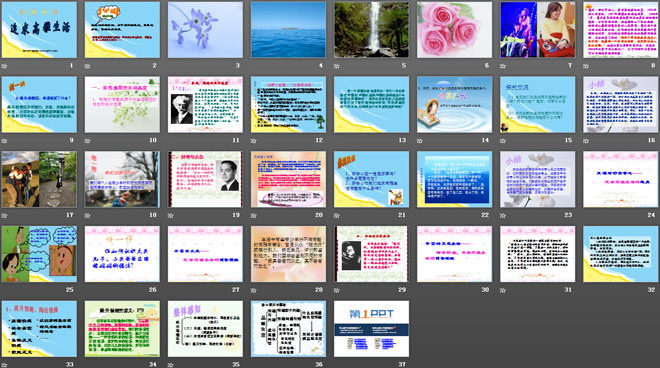Click the animation star icon under slide 19
The width and height of the screenshot is (660, 368).
pyautogui.click(x=170, y=216)
